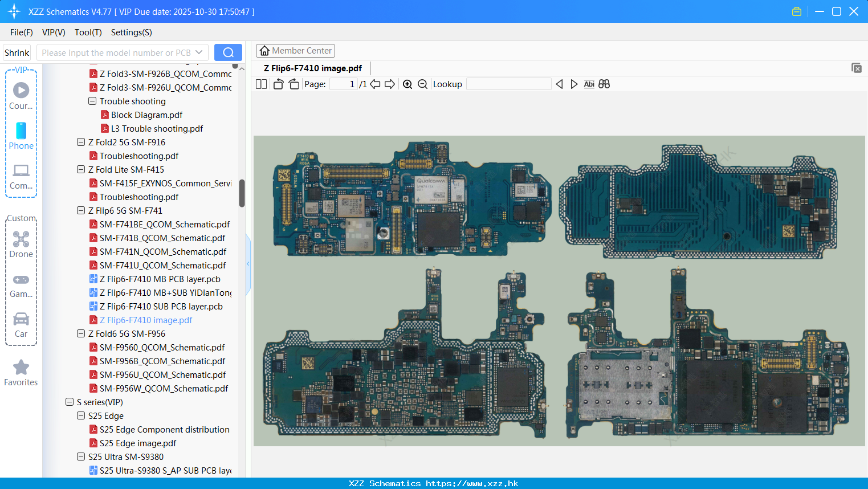Collapse the S series(VIP) node
The image size is (868, 489).
pyautogui.click(x=70, y=402)
